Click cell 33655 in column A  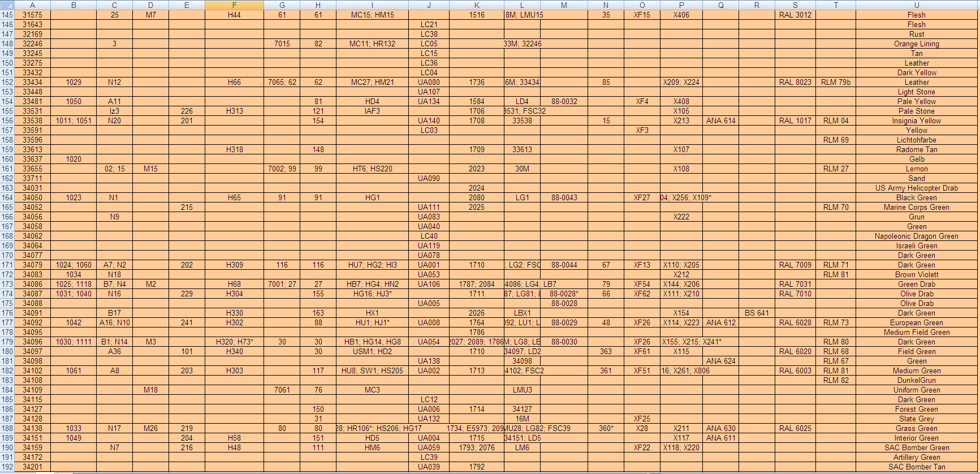(x=32, y=169)
